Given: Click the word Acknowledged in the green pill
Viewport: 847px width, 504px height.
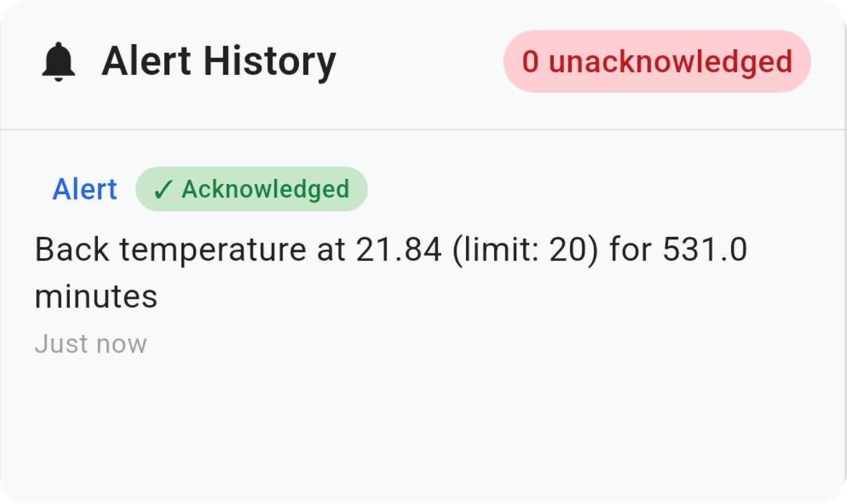Looking at the screenshot, I should pyautogui.click(x=266, y=190).
